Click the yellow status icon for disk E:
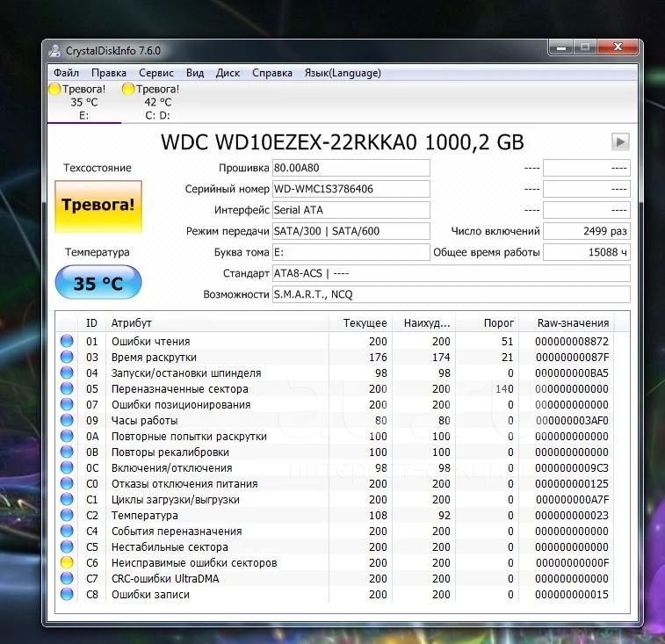665x644 pixels. (54, 89)
